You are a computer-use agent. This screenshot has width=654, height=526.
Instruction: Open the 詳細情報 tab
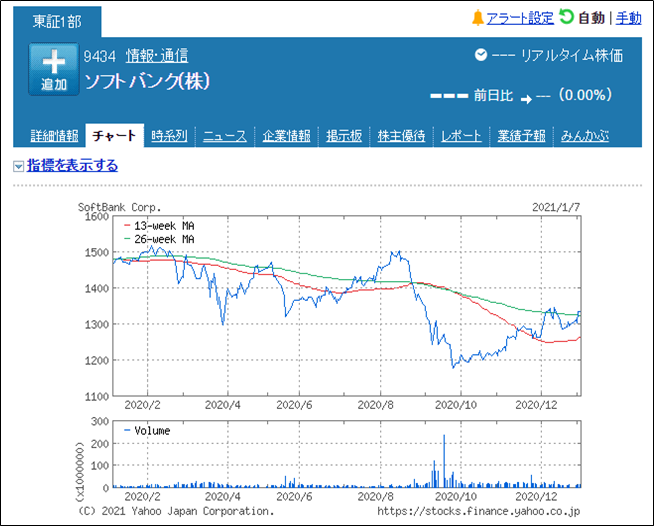click(55, 136)
